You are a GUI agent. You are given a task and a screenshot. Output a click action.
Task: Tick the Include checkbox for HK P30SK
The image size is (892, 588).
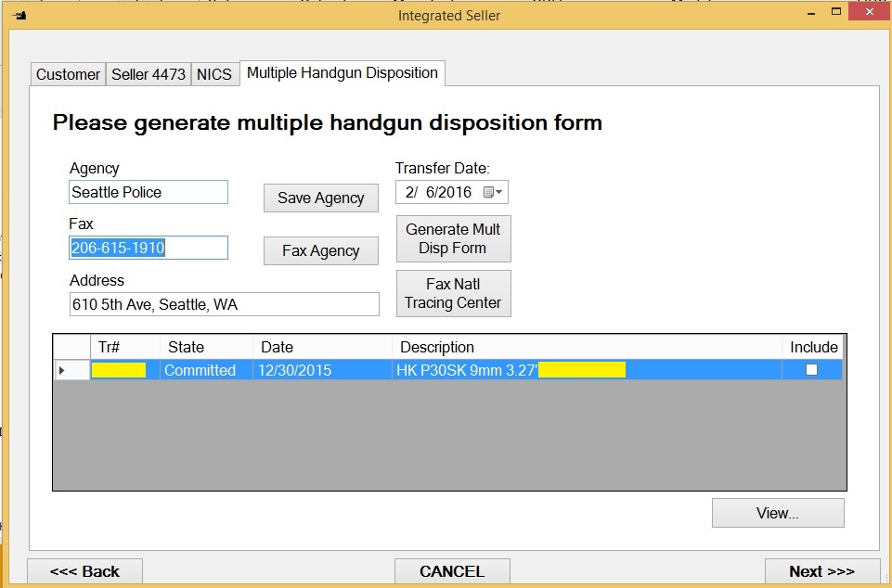click(811, 370)
